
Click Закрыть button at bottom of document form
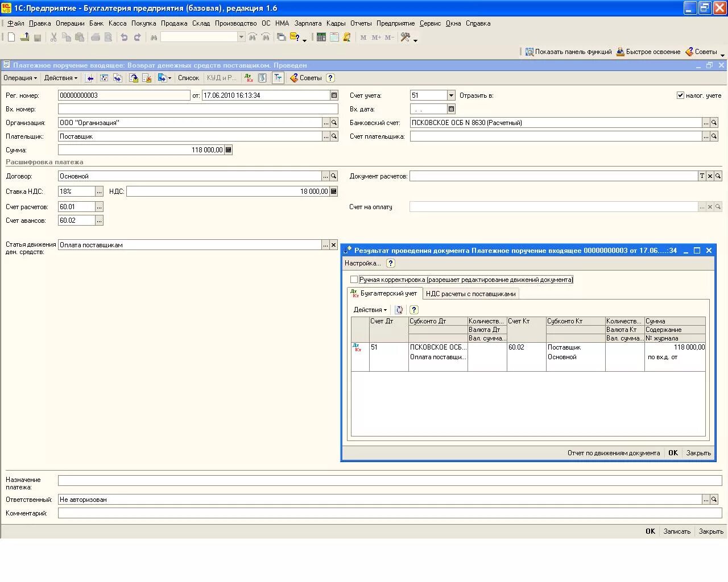point(711,531)
